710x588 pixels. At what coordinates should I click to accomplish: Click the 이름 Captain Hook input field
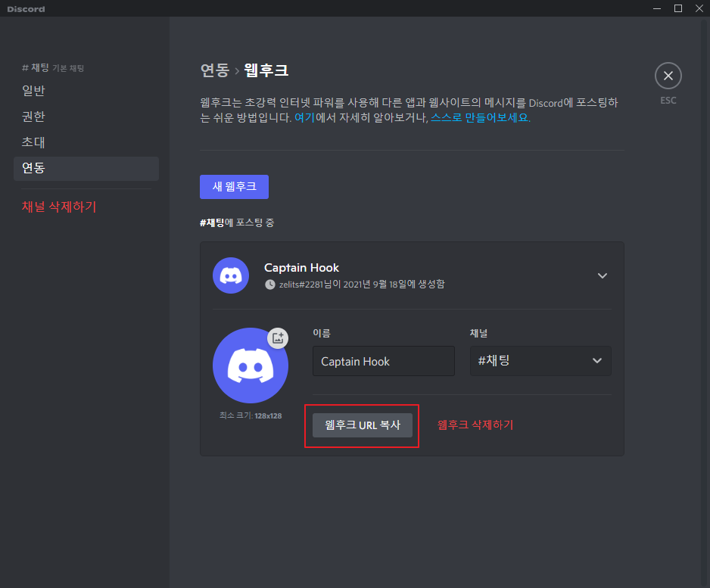coord(384,361)
